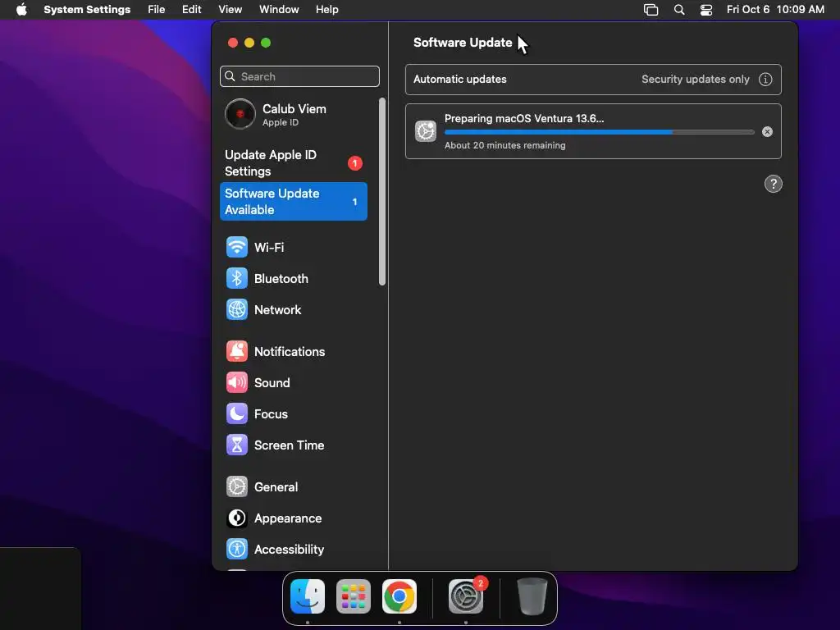The width and height of the screenshot is (840, 630).
Task: Select Software Update Available sidebar item
Action: [x=294, y=202]
